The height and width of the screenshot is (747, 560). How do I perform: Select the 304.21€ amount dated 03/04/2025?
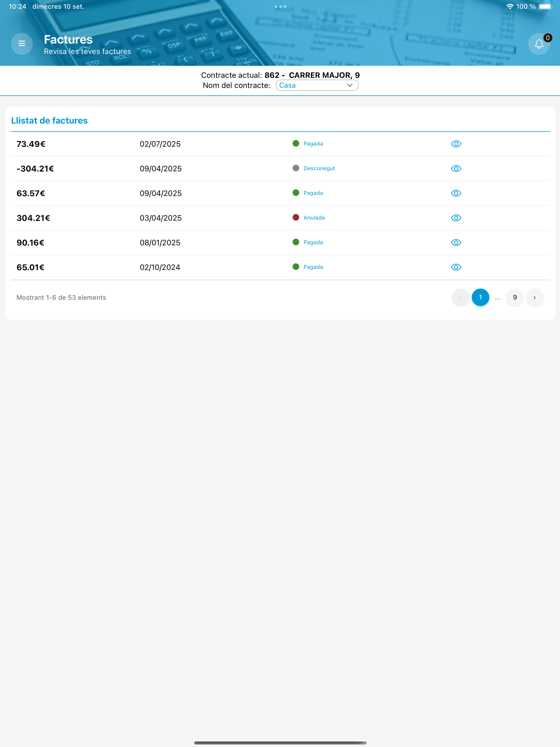pos(33,218)
